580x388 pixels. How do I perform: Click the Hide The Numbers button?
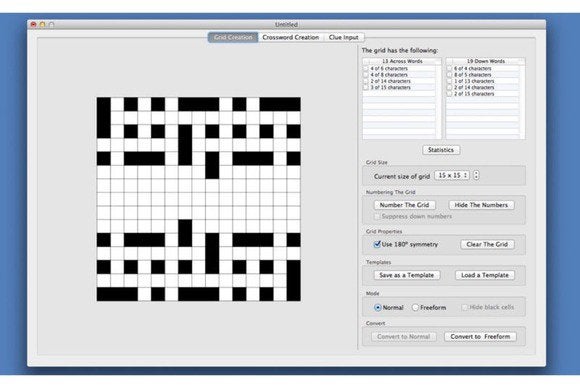[x=481, y=205]
